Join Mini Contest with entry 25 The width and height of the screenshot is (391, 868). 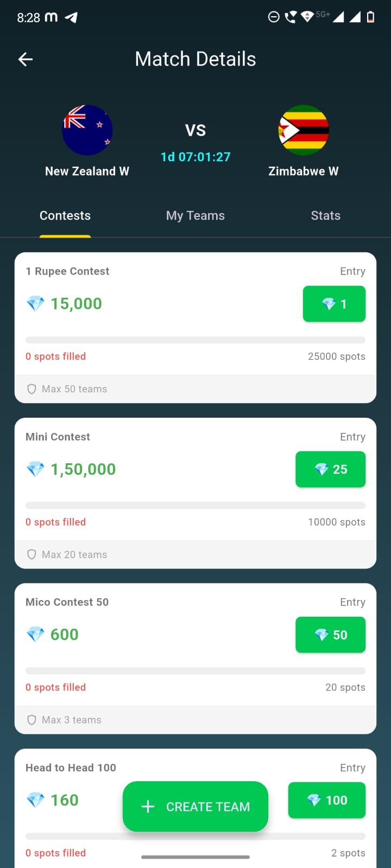click(330, 469)
